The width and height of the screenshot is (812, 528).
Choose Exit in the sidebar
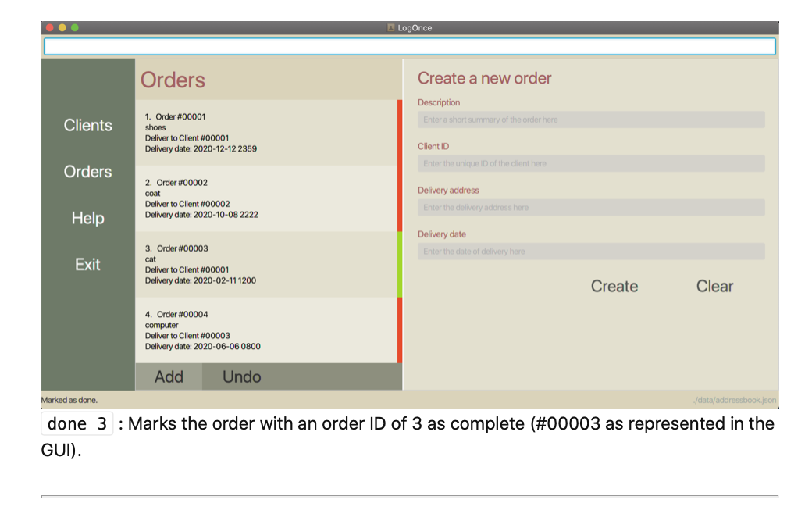point(87,264)
